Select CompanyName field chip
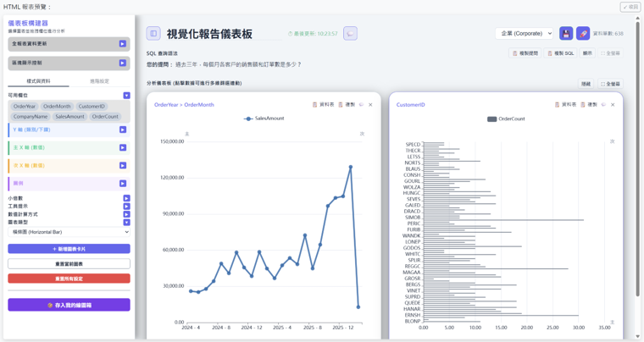644x342 pixels. (31, 117)
